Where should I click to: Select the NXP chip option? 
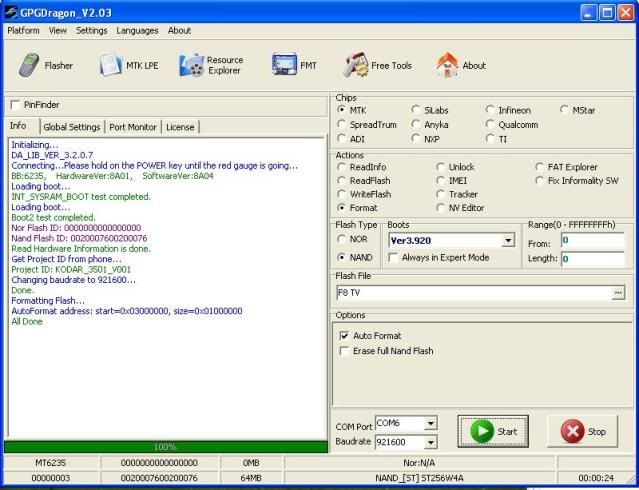(x=416, y=139)
